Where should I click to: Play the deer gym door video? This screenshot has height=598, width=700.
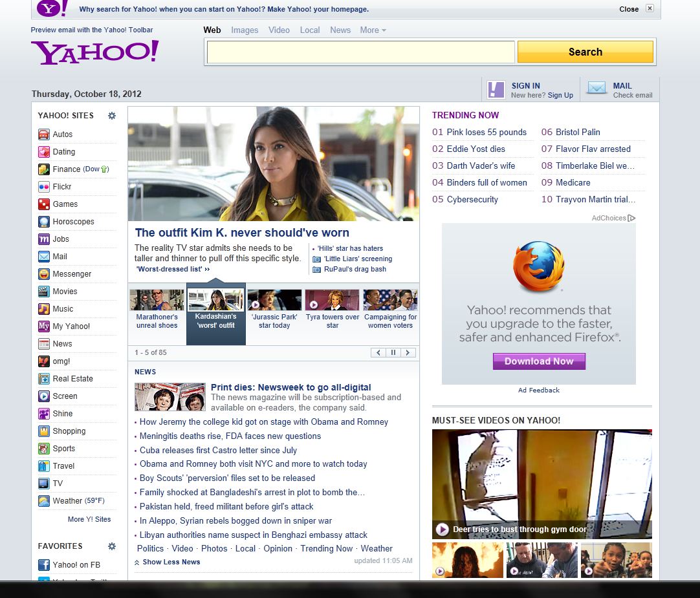click(443, 529)
